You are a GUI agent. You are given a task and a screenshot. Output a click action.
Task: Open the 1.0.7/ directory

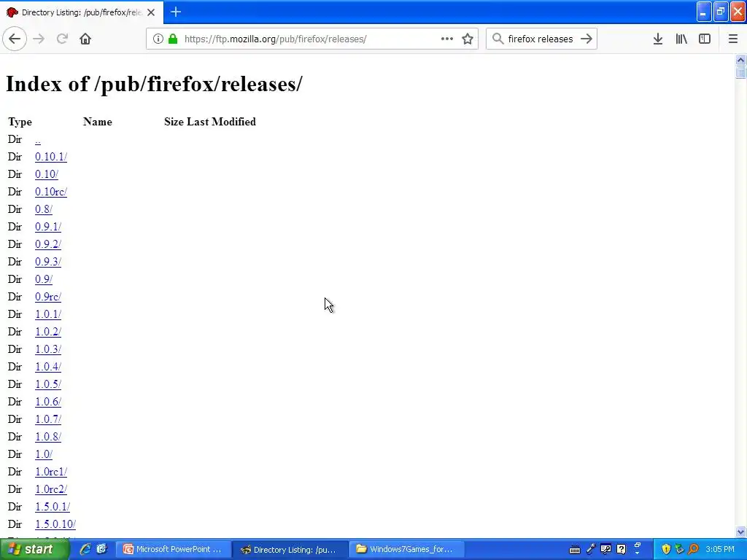(48, 419)
